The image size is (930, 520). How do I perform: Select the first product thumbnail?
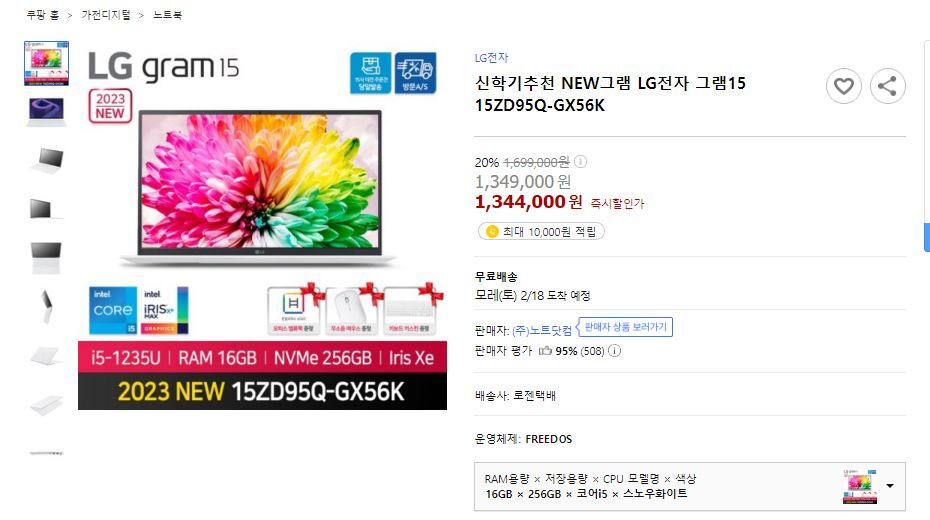(x=46, y=63)
